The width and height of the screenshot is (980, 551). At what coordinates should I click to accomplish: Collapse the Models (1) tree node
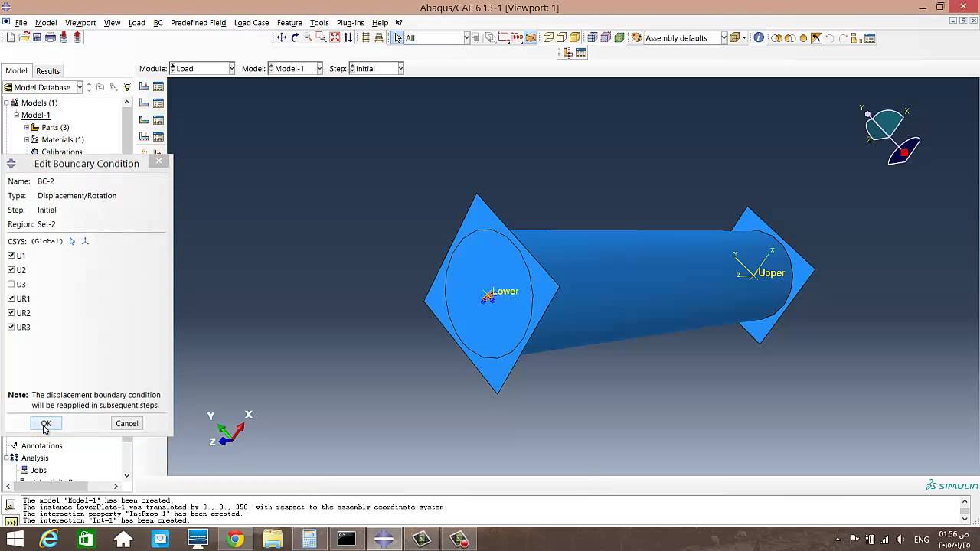7,103
